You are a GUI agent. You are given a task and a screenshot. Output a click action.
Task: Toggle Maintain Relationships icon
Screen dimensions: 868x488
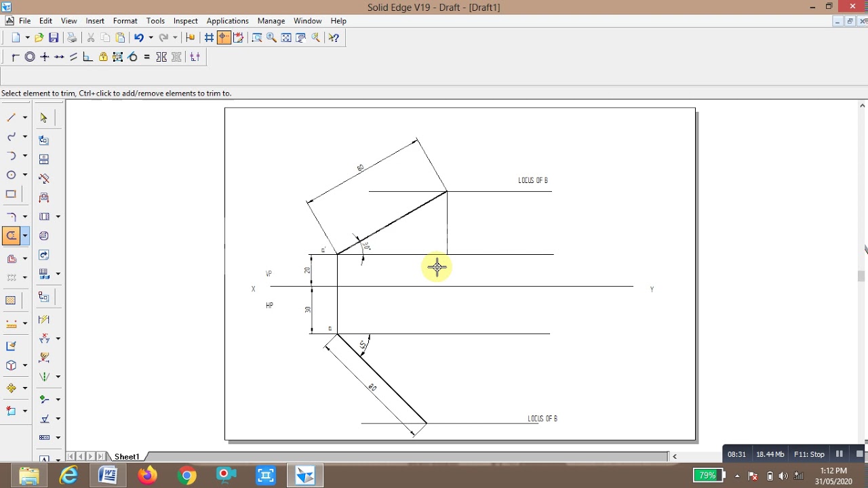pyautogui.click(x=195, y=57)
